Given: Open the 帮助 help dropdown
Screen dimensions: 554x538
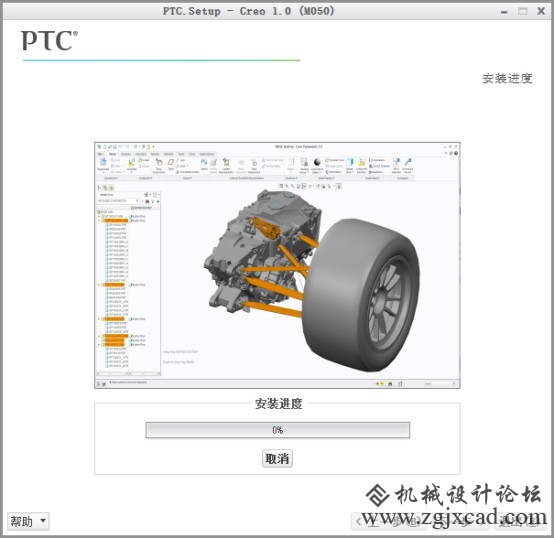Looking at the screenshot, I should [x=28, y=521].
